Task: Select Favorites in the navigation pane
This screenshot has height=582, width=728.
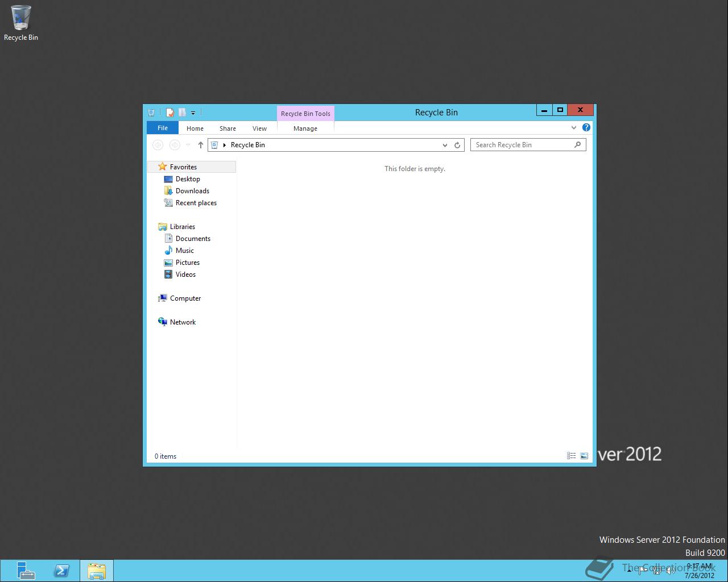Action: click(192, 167)
